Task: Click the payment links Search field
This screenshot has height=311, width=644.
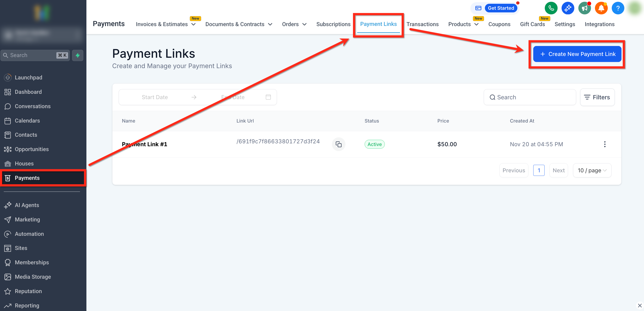Action: click(x=530, y=97)
